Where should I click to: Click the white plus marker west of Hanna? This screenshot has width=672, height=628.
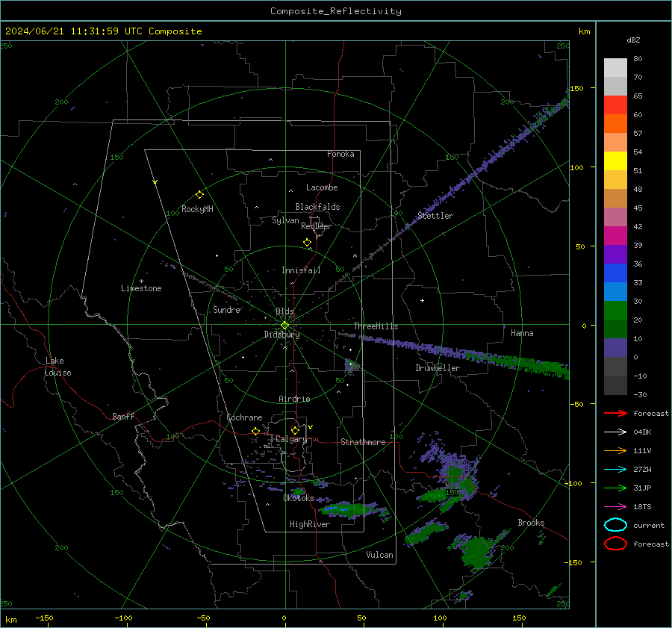click(422, 300)
